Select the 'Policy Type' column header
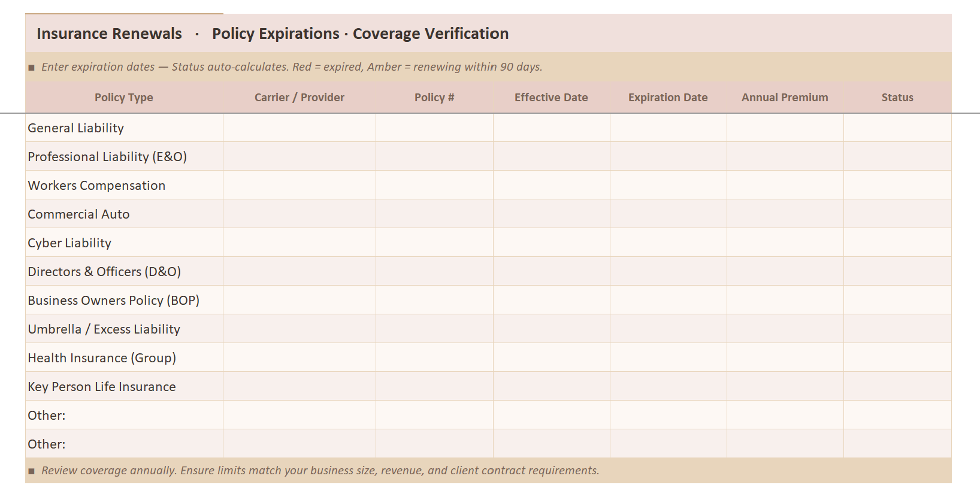Image resolution: width=980 pixels, height=503 pixels. [x=124, y=98]
